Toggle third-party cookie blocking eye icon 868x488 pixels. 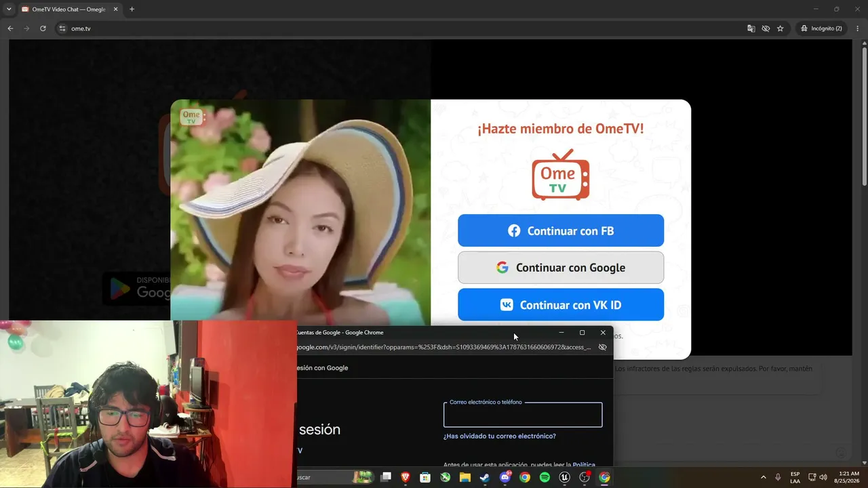coord(766,28)
